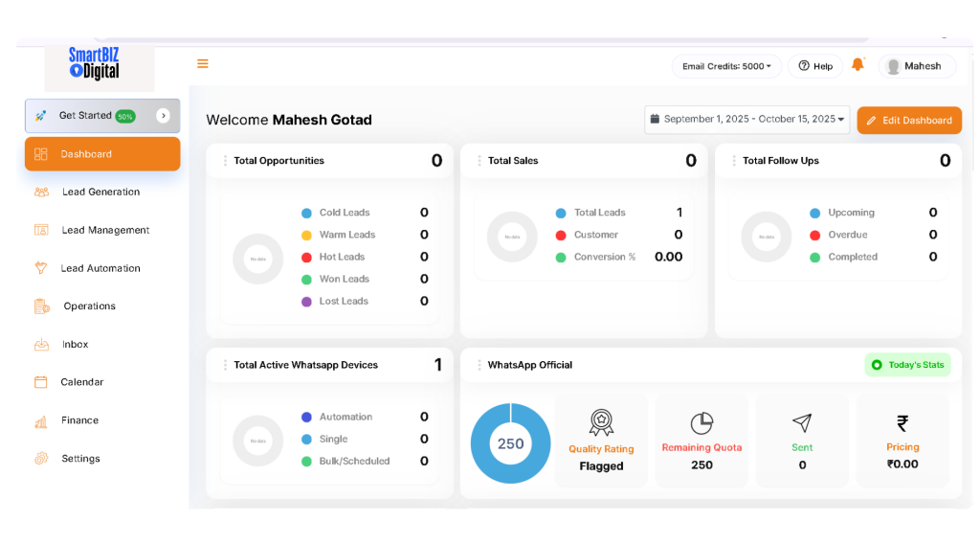Click the Lead Generation sidebar icon

point(41,192)
